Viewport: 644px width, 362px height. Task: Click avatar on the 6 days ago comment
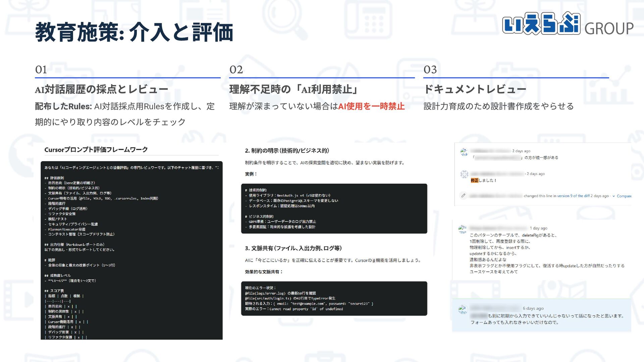point(463,309)
